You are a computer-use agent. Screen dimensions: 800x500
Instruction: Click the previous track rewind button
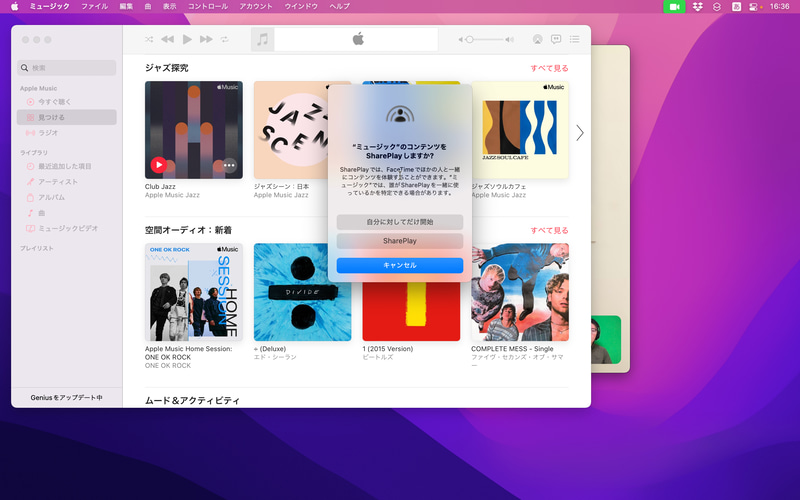click(x=167, y=39)
